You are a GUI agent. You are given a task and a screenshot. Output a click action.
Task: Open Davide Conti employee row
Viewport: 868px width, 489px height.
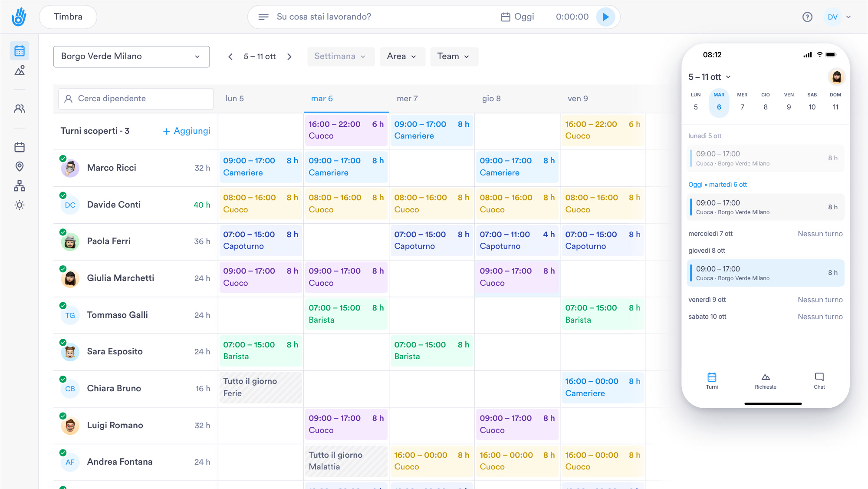click(x=135, y=205)
